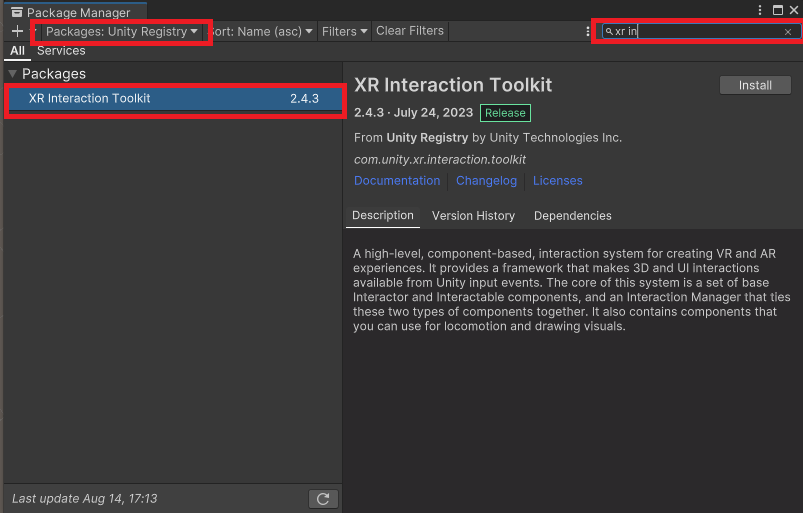Maximize the Package Manager window
Screen dimensions: 803x513
coord(777,10)
